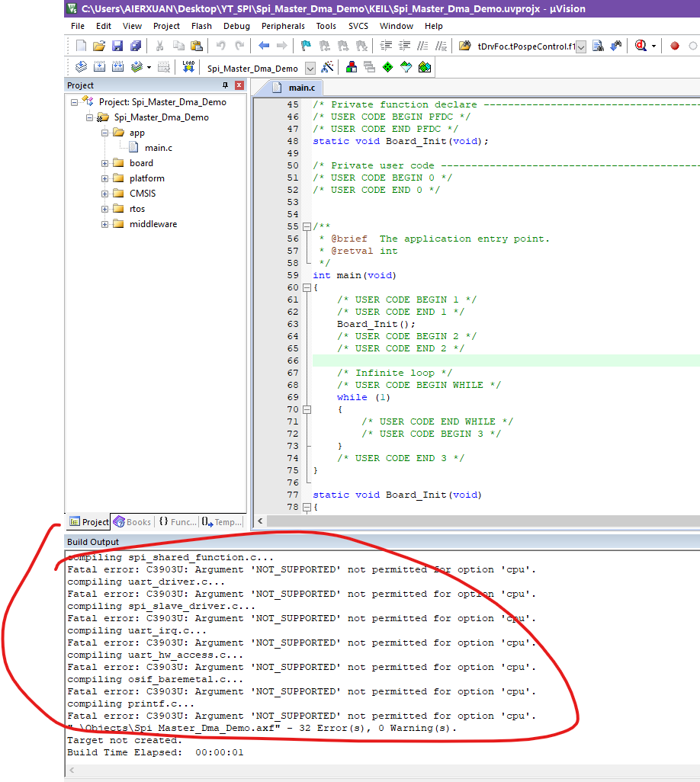Switch to the Temp... tab

click(x=222, y=521)
